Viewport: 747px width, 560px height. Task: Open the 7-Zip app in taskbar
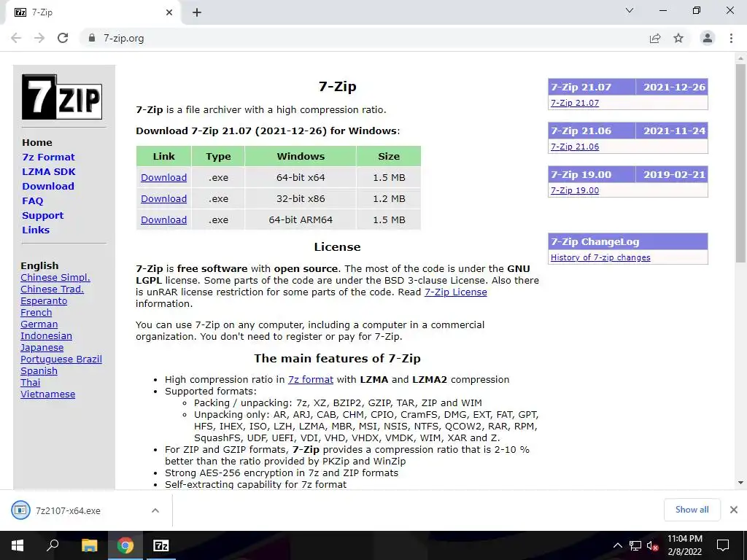pyautogui.click(x=161, y=545)
